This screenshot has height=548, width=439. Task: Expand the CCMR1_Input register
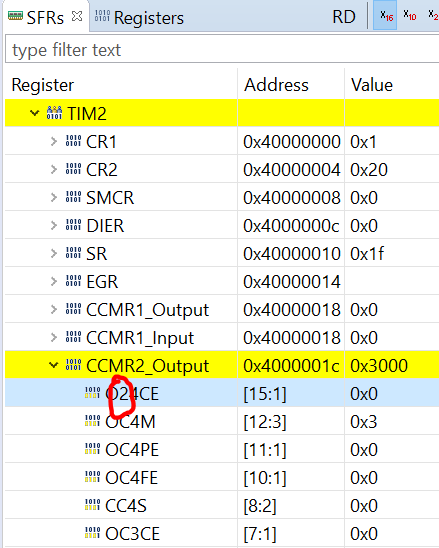[53, 337]
